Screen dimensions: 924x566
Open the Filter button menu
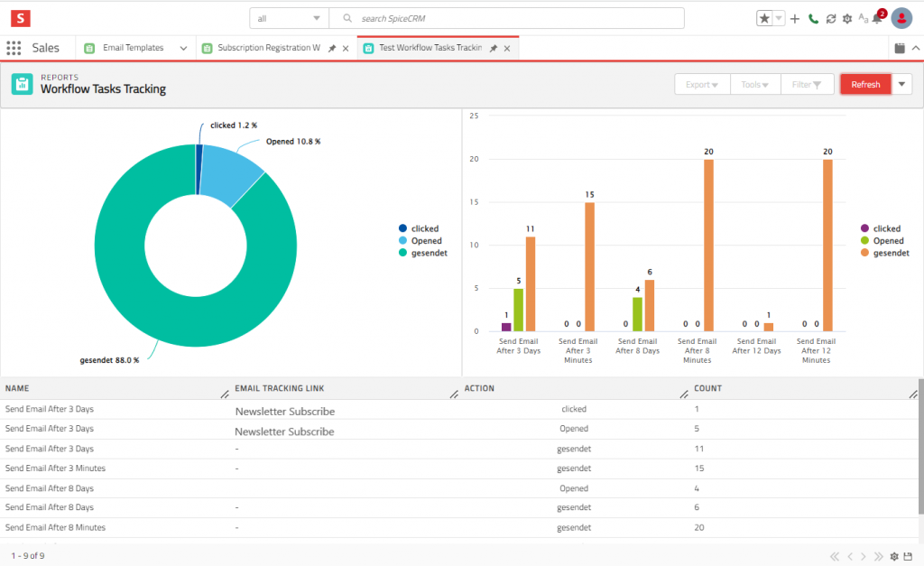click(x=807, y=85)
